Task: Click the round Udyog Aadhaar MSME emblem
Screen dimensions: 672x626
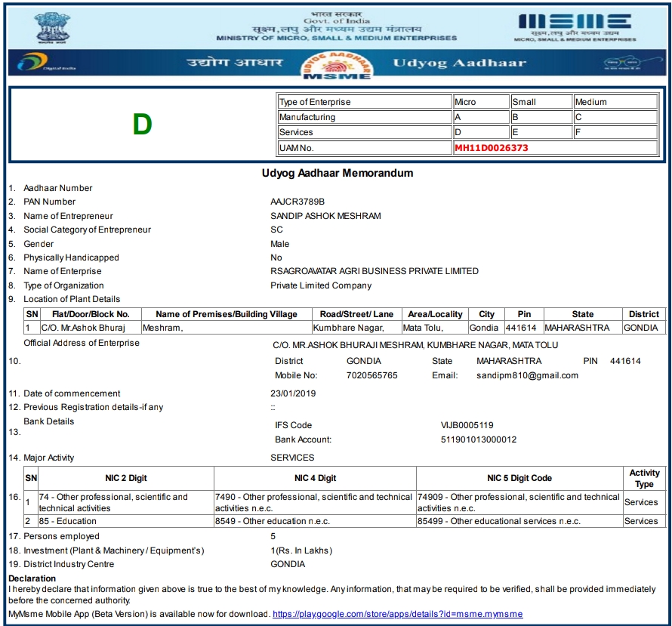Action: coord(336,63)
